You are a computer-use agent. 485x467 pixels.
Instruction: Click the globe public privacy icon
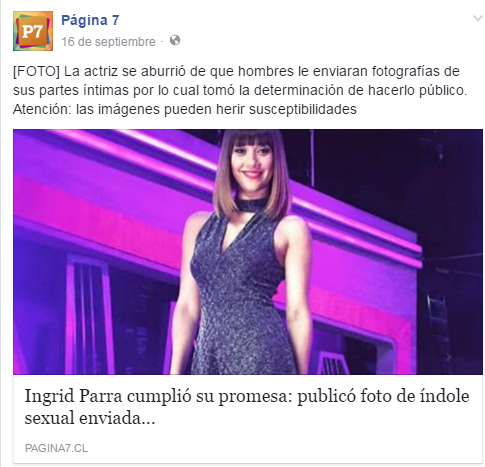coord(175,41)
